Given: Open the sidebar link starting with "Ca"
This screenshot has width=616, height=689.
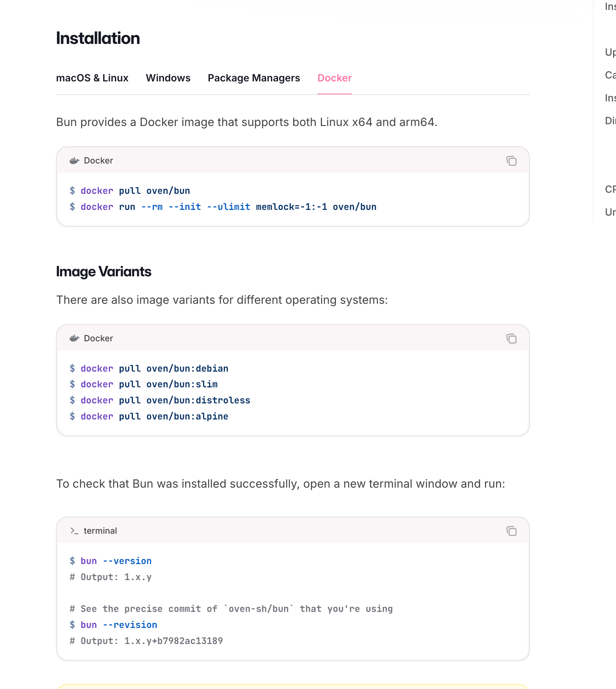Looking at the screenshot, I should tap(610, 75).
